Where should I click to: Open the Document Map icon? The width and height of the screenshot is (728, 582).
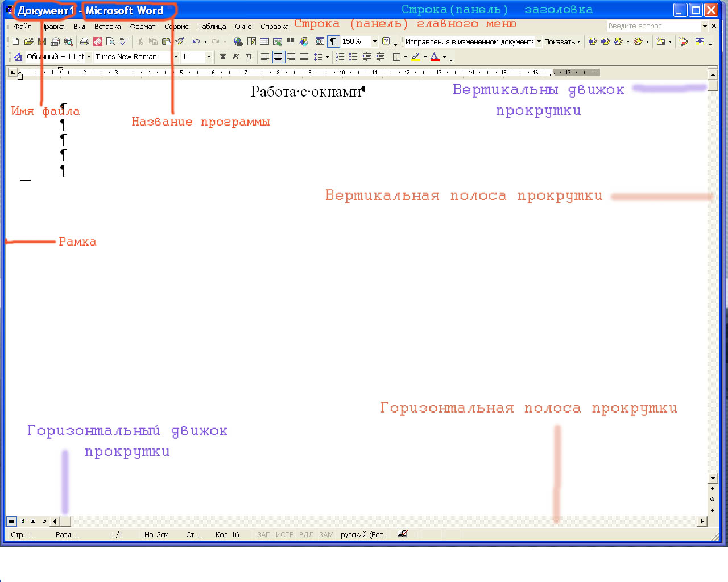click(x=320, y=41)
